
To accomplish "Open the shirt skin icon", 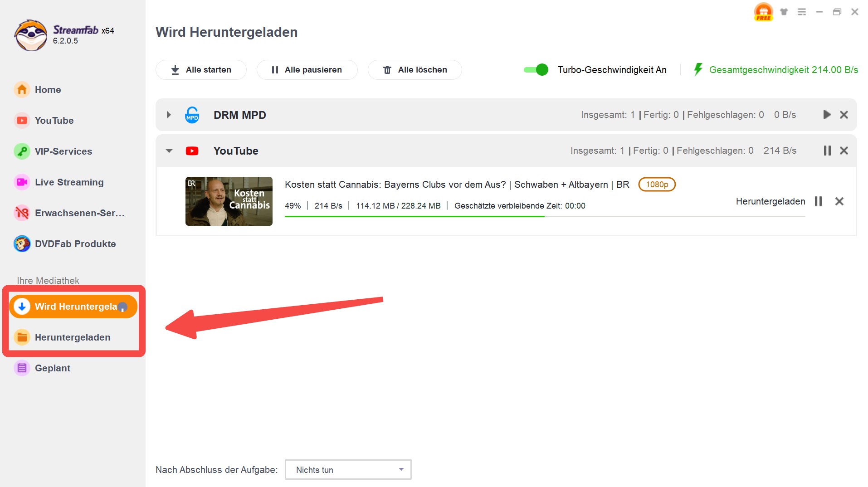I will point(784,12).
